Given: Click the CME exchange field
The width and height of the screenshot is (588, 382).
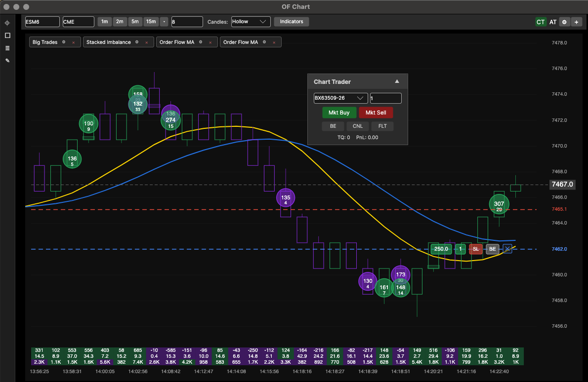Looking at the screenshot, I should coord(79,22).
